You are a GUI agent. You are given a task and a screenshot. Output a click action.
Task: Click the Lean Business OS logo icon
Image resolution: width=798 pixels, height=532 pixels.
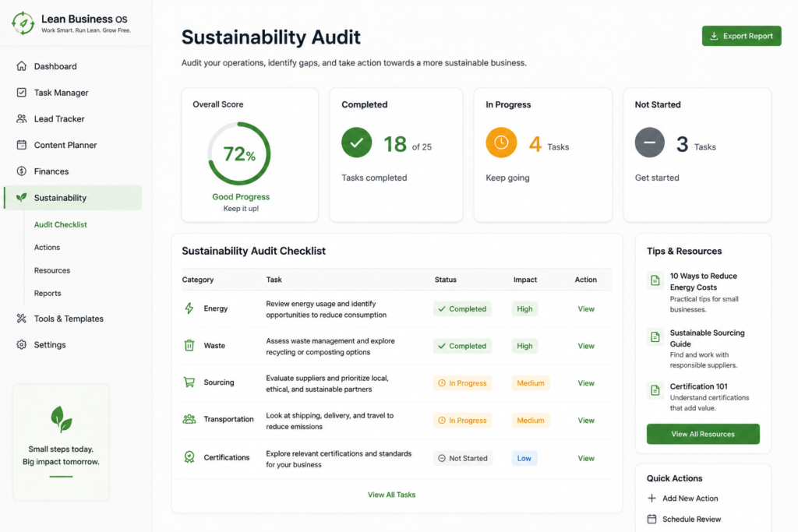pyautogui.click(x=23, y=23)
